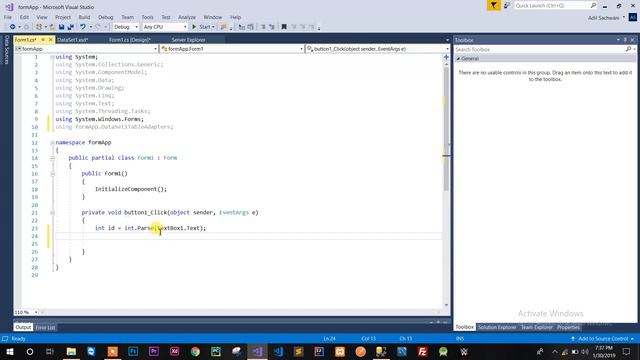
Task: Open Photoshop from the Windows taskbar
Action: (x=133, y=351)
